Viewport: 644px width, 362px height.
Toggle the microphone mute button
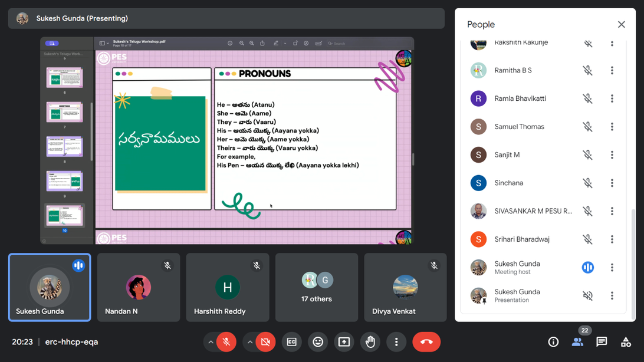point(226,342)
